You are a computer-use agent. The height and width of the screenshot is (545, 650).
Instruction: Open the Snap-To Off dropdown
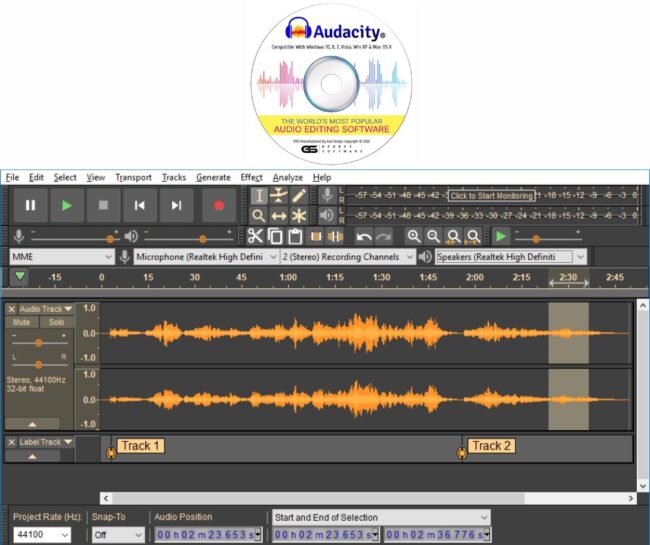pyautogui.click(x=118, y=535)
